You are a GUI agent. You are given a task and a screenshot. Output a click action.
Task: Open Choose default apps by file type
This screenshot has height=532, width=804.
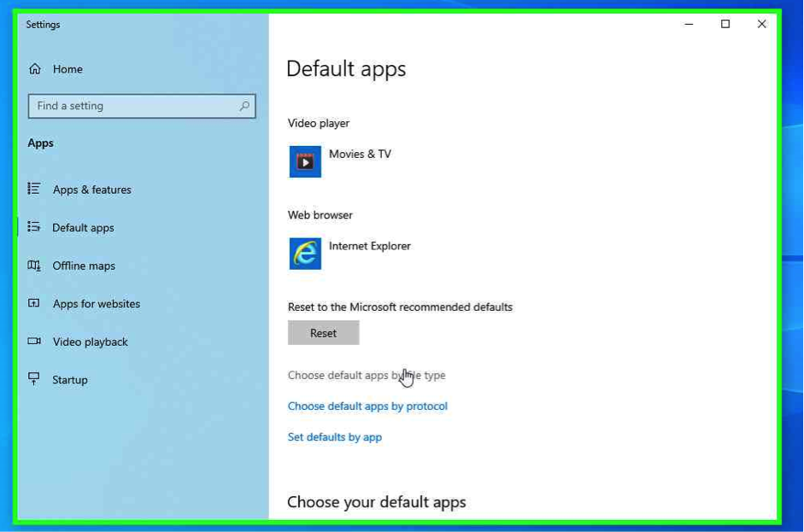(366, 375)
